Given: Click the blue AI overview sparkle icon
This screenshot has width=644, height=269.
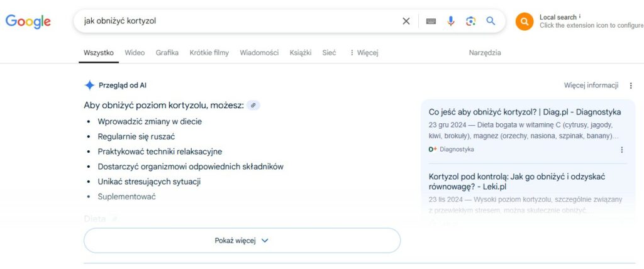Looking at the screenshot, I should tap(89, 85).
